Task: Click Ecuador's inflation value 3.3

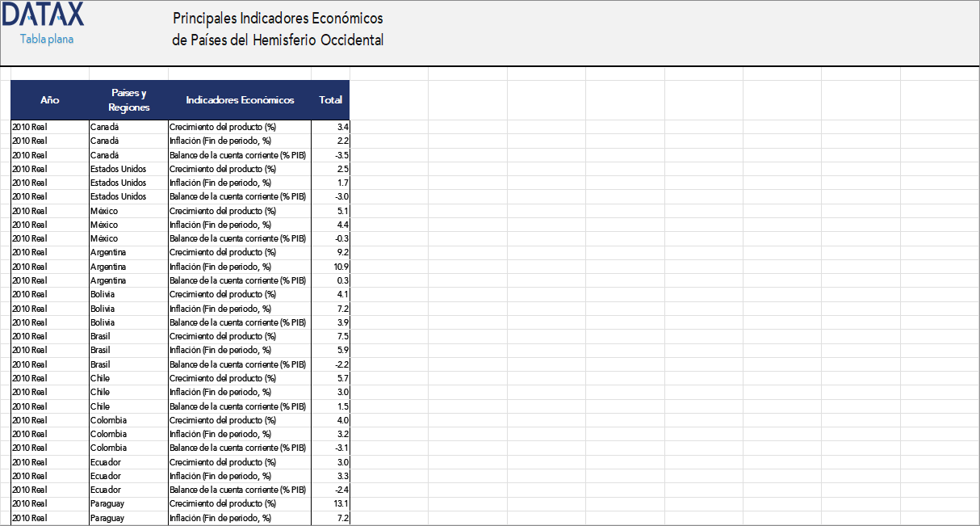Action: (342, 475)
